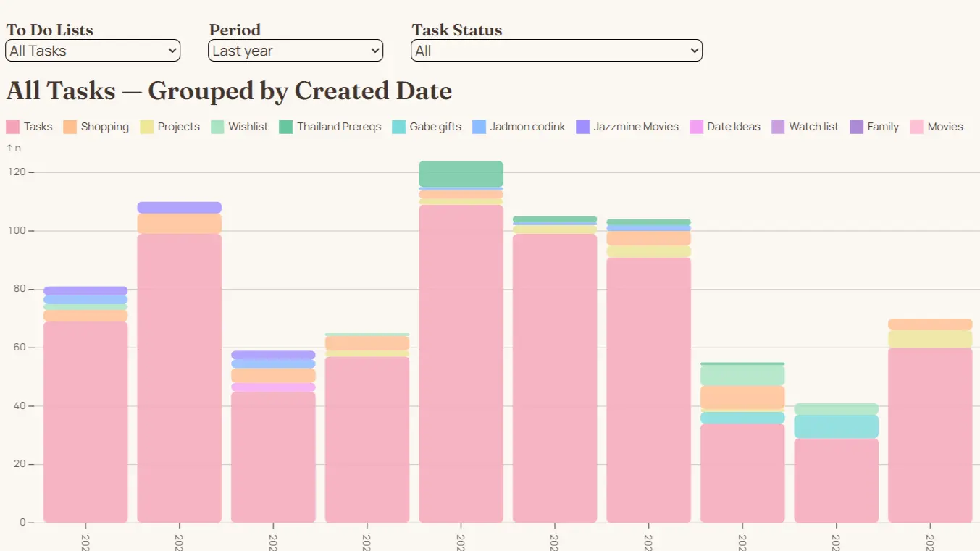Select the Watch list legend label

(x=813, y=127)
